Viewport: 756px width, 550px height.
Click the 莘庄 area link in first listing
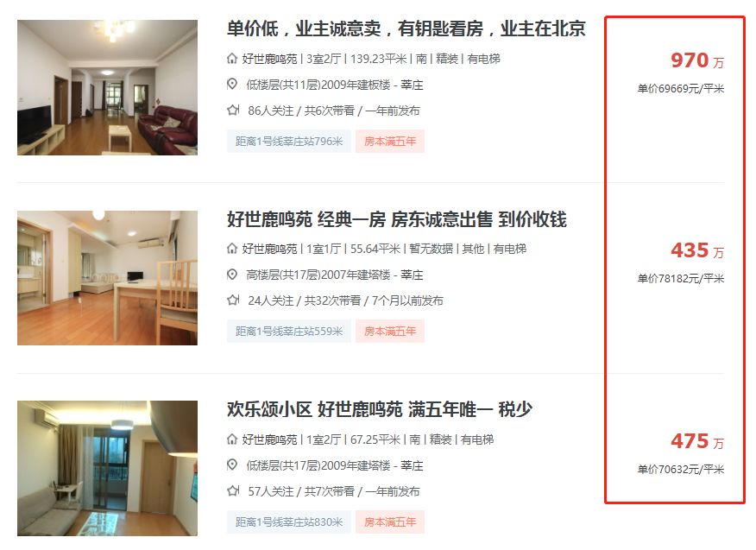point(412,85)
